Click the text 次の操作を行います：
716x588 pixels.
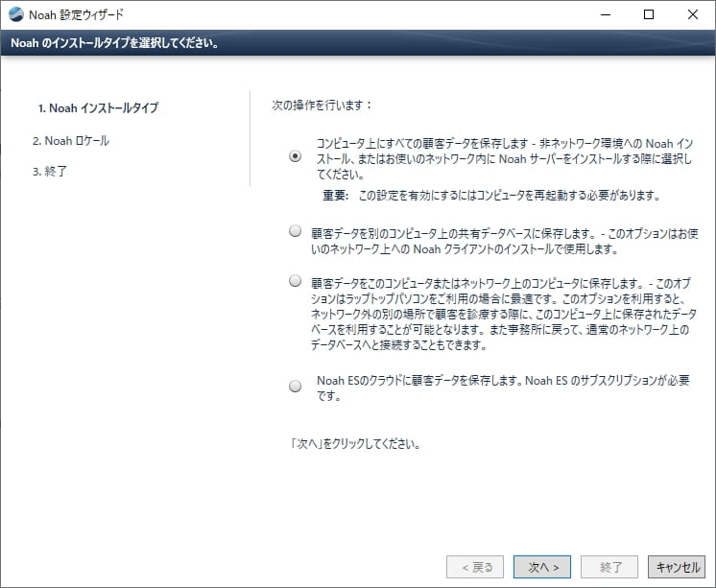[x=322, y=105]
